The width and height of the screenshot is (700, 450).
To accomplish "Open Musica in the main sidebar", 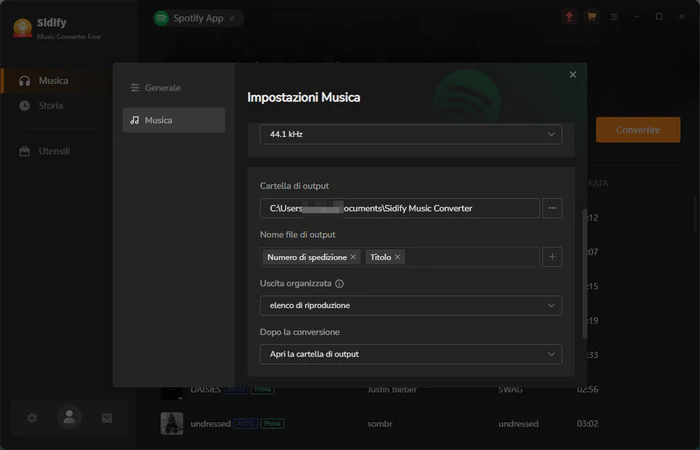I will 54,81.
